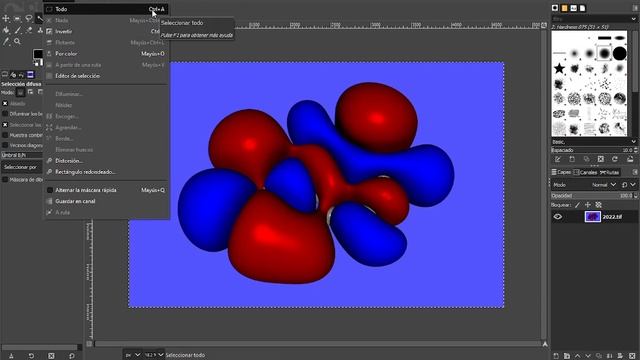Toggle the lock position crosshair icon
The image size is (640, 360).
pos(588,205)
